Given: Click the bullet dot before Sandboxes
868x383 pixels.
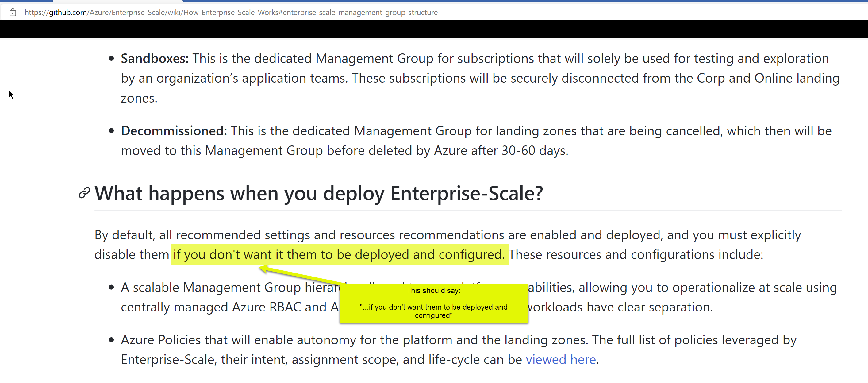Looking at the screenshot, I should pos(112,59).
